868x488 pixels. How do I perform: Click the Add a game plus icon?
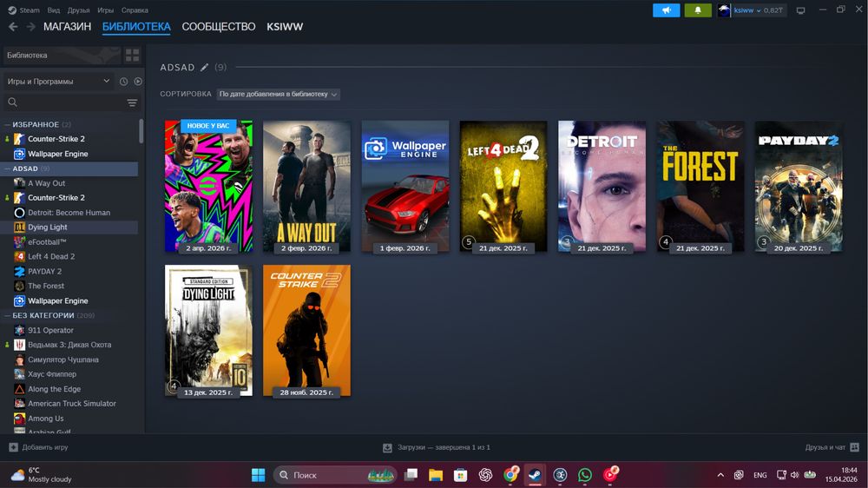coord(13,447)
